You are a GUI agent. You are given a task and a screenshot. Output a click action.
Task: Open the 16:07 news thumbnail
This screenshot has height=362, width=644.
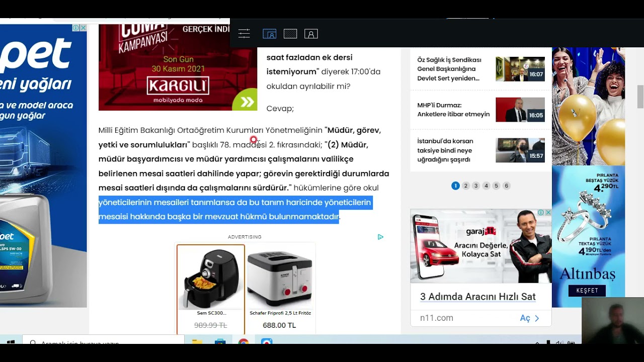pos(520,69)
